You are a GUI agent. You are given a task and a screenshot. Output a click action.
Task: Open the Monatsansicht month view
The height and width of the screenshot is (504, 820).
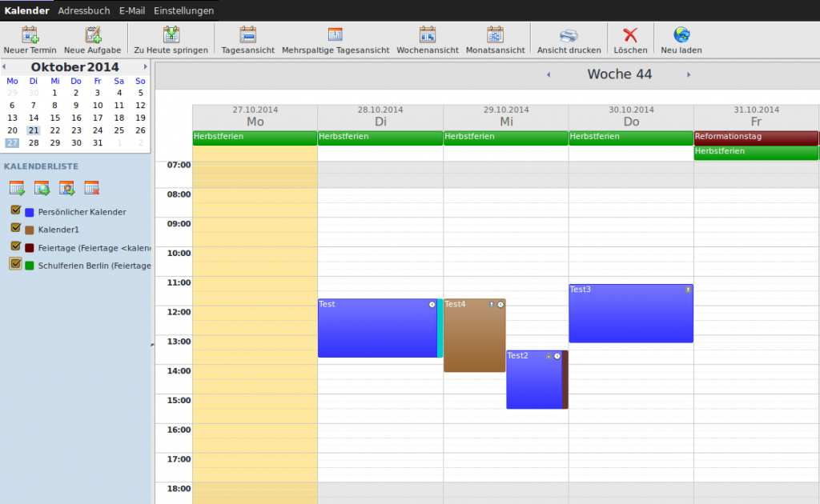click(x=496, y=34)
